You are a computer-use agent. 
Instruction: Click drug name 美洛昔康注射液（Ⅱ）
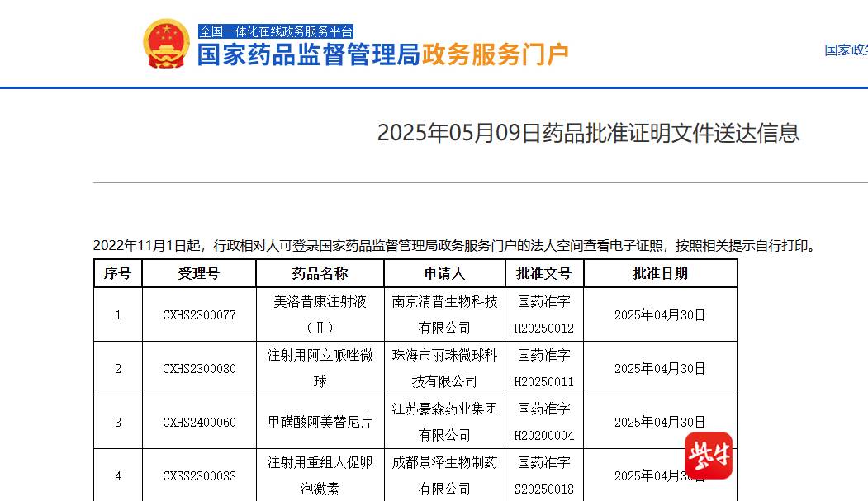pos(320,314)
